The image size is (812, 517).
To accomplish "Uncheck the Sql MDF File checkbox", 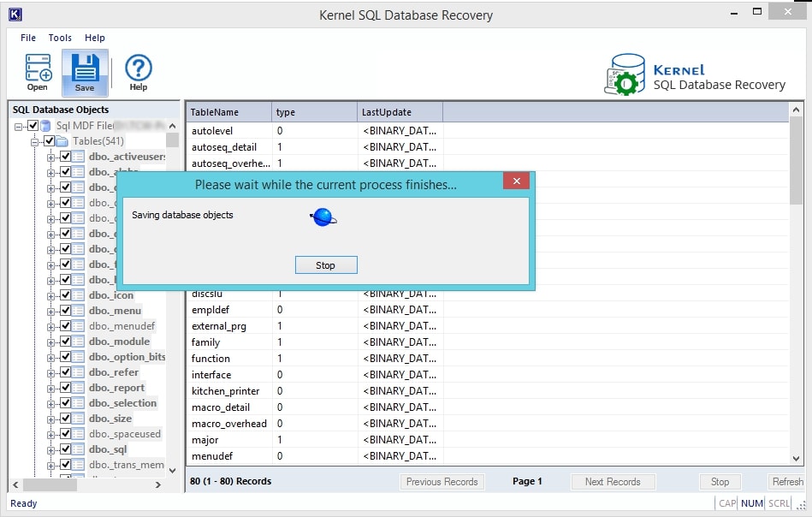I will (x=33, y=125).
